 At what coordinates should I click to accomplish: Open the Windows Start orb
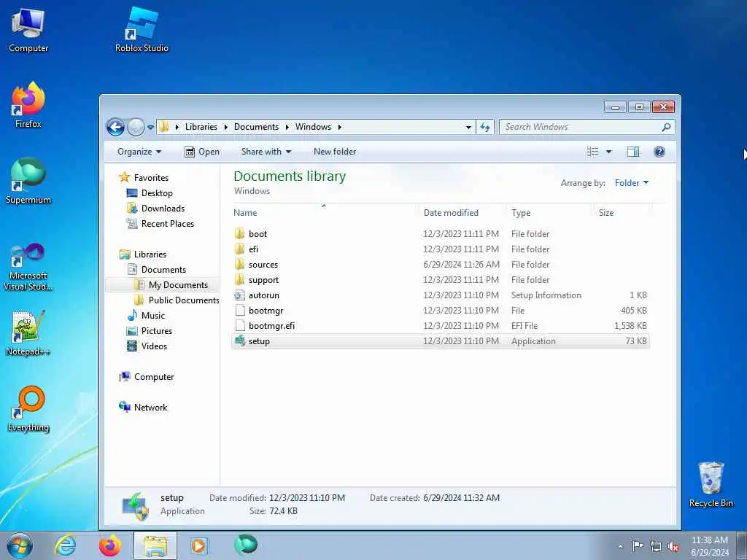tap(20, 545)
